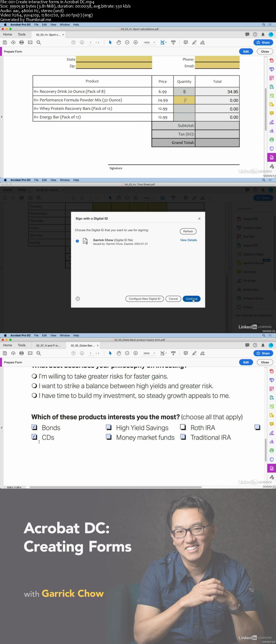Open Combine Files sidebar icon in Sport calculations window
This screenshot has width=276, height=644.
[271, 69]
